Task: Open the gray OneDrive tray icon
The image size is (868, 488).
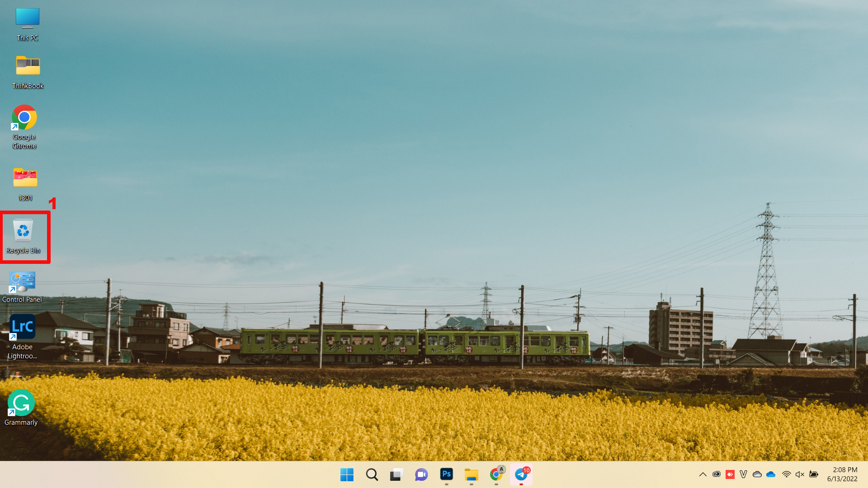Action: [x=757, y=474]
